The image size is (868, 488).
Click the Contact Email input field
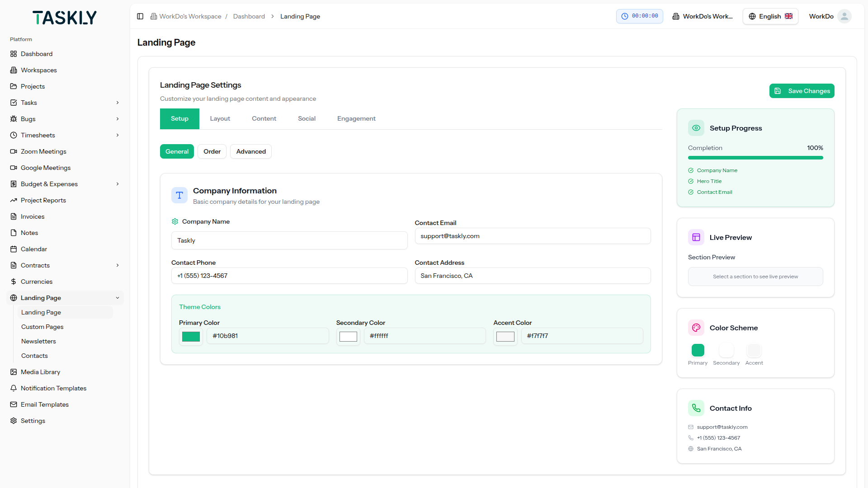(x=533, y=236)
